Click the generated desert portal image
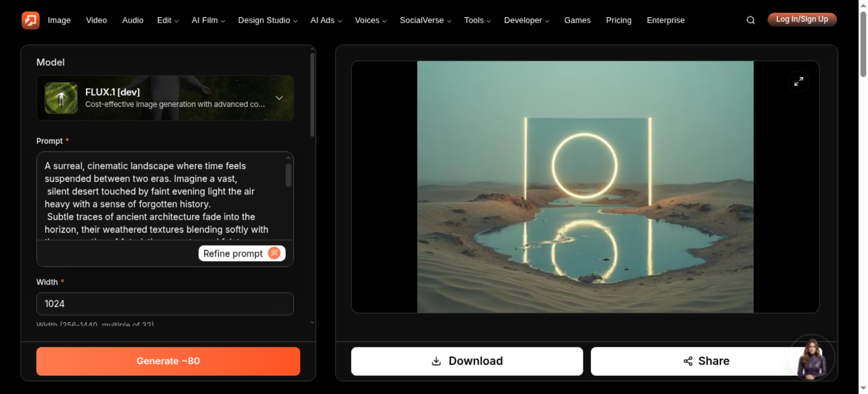Image resolution: width=868 pixels, height=394 pixels. tap(585, 187)
